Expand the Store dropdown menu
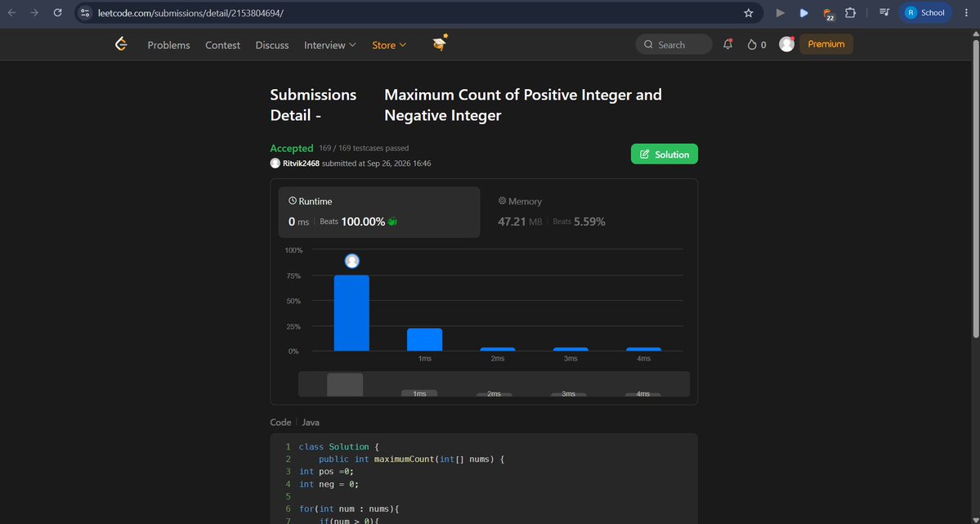The width and height of the screenshot is (980, 524). (x=389, y=45)
